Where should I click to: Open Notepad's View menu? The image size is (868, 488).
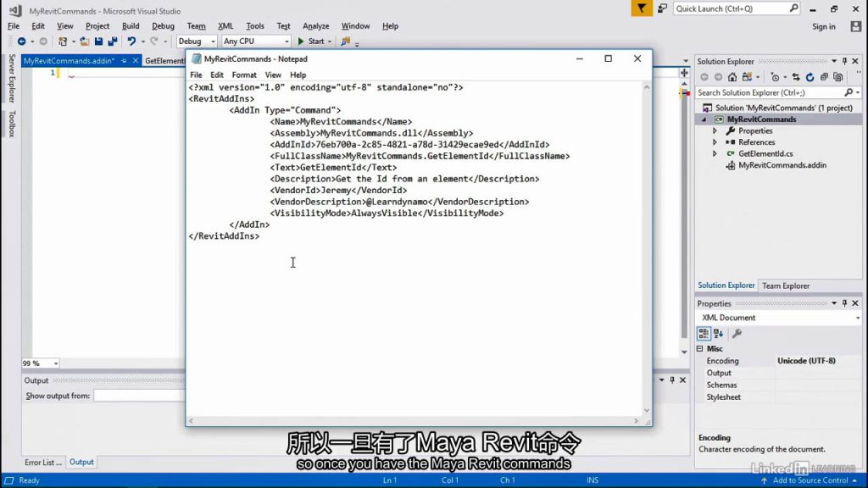coord(273,75)
